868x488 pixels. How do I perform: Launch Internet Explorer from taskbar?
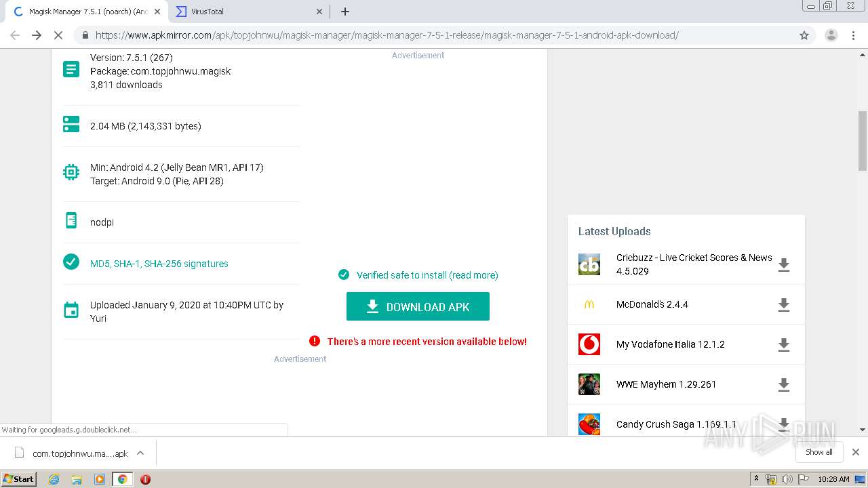(54, 479)
